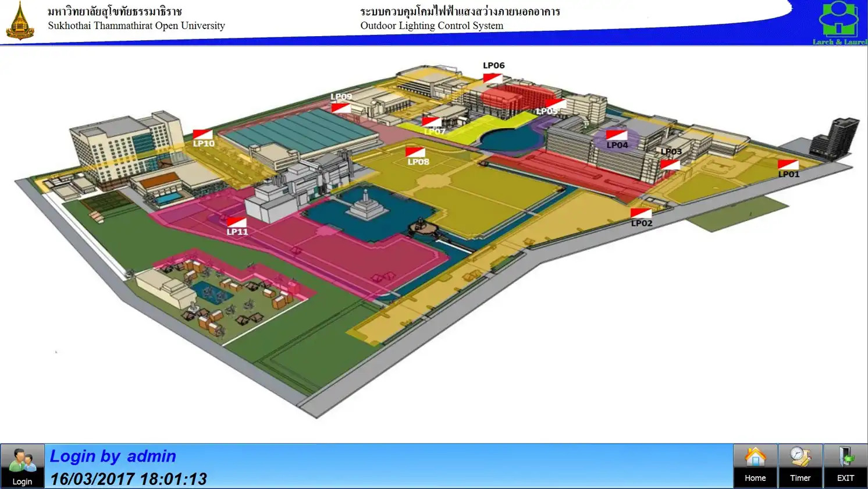The height and width of the screenshot is (489, 868).
Task: Open the LP03 lighting panel marker
Action: pyautogui.click(x=670, y=164)
